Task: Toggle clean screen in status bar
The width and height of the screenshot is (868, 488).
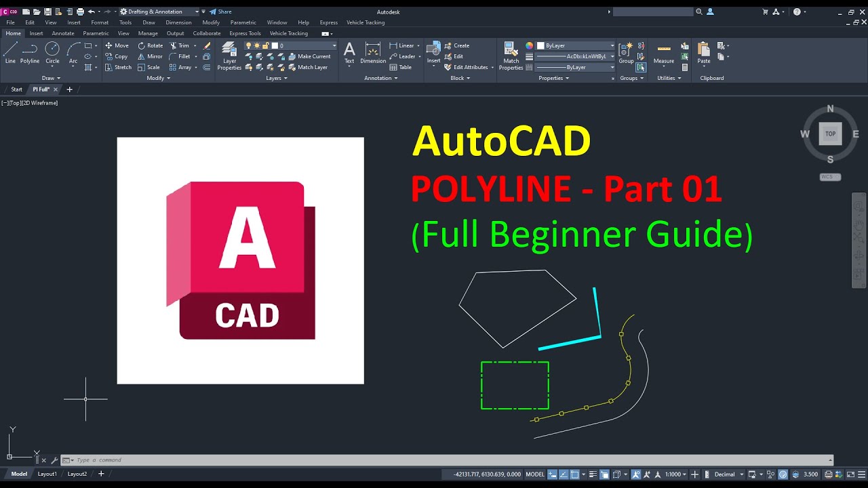Action: point(850,474)
